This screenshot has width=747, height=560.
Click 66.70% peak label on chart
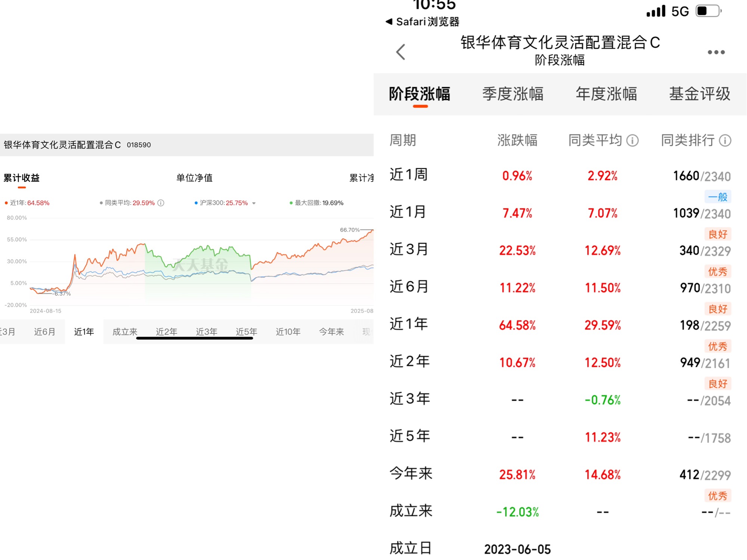349,230
